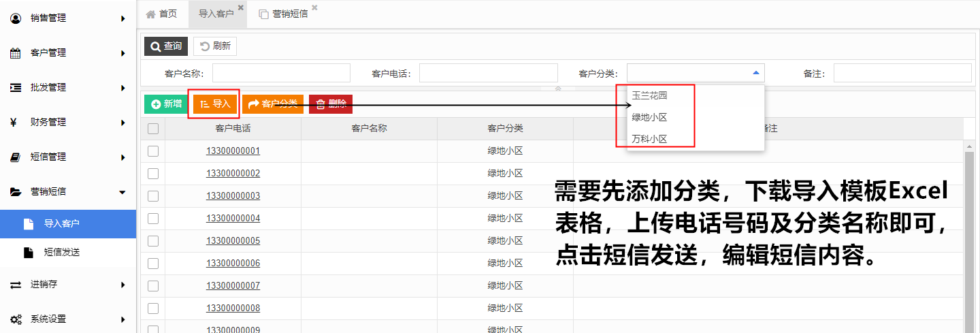The width and height of the screenshot is (980, 333).
Task: Click the 销售管理 user icon in sidebar
Action: [15, 18]
